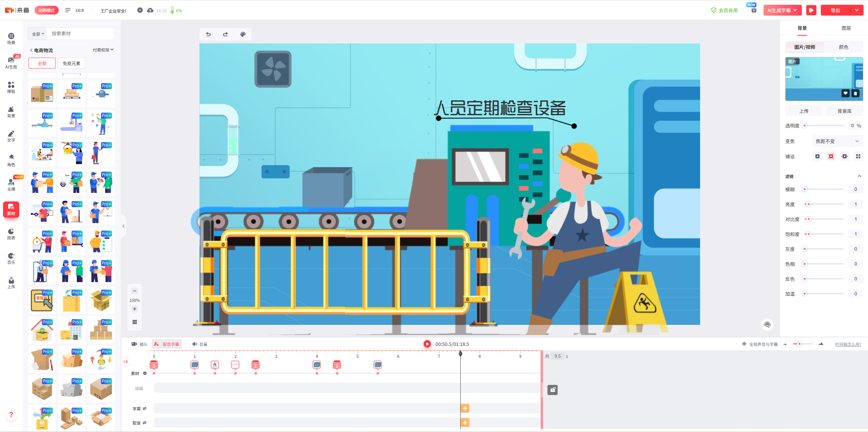Open the help question mark
Image resolution: width=868 pixels, height=432 pixels.
[11, 415]
